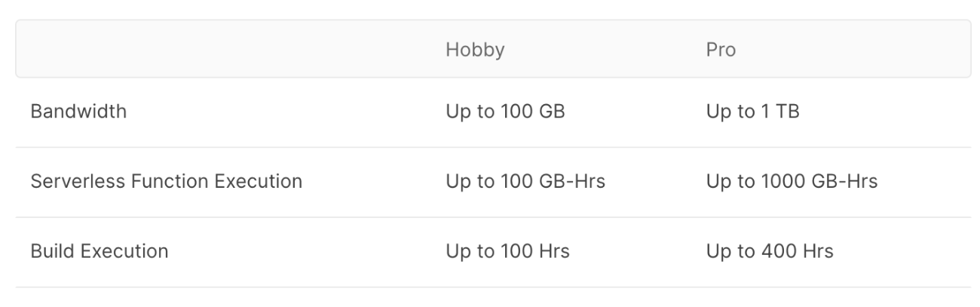The height and width of the screenshot is (307, 980).
Task: Click the Up to 400 Hrs cell
Action: pyautogui.click(x=770, y=251)
